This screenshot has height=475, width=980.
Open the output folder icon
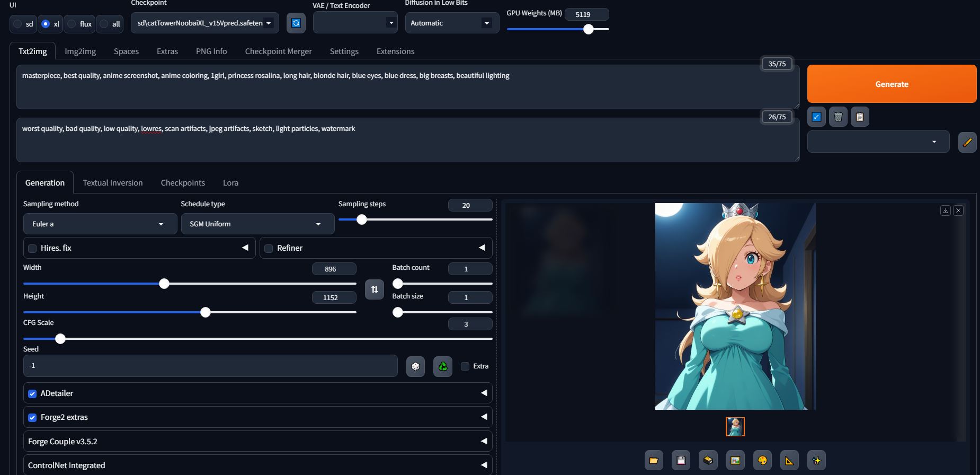[x=654, y=460]
